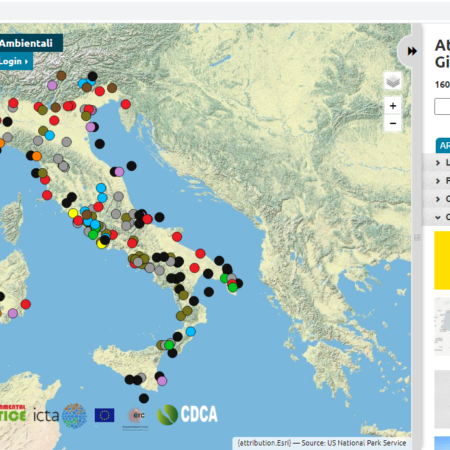Select the green marker on Salento tip
Screen dimensions: 450x450
[x=233, y=287]
